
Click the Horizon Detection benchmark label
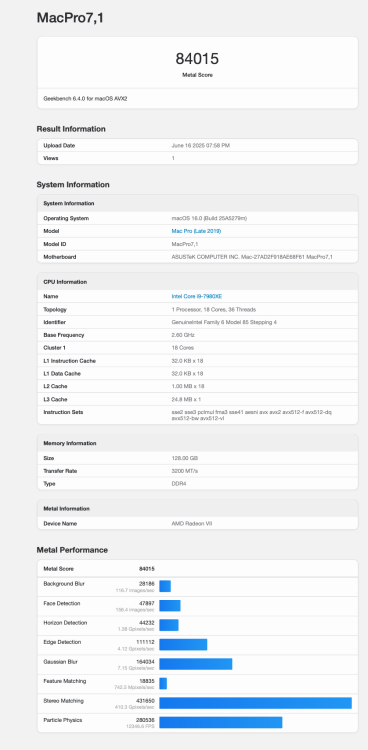[x=65, y=623]
